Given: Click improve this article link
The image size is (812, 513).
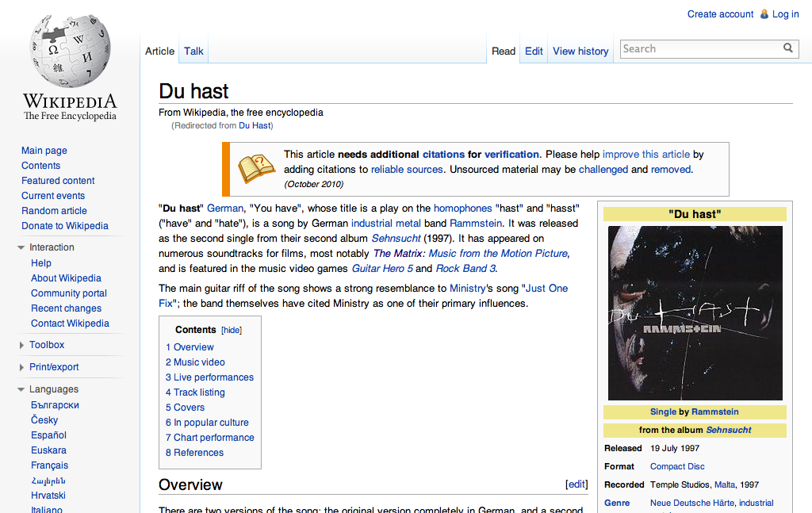Looking at the screenshot, I should click(x=645, y=155).
